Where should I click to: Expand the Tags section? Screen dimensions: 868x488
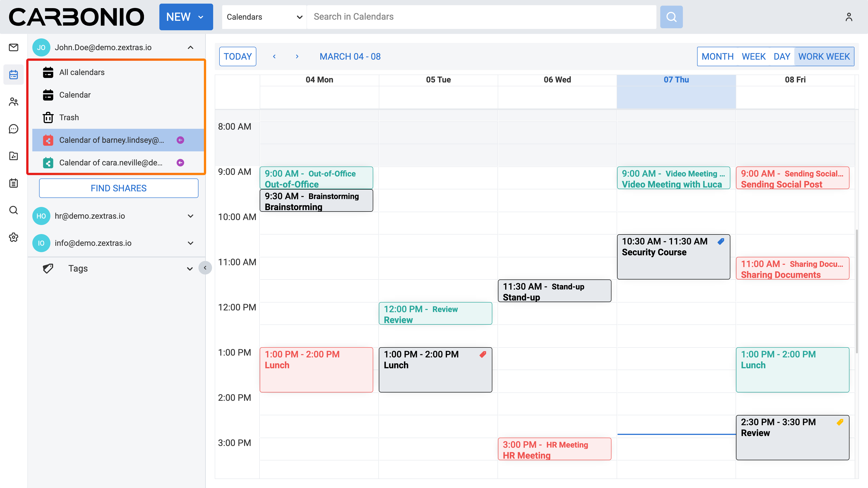coord(190,268)
